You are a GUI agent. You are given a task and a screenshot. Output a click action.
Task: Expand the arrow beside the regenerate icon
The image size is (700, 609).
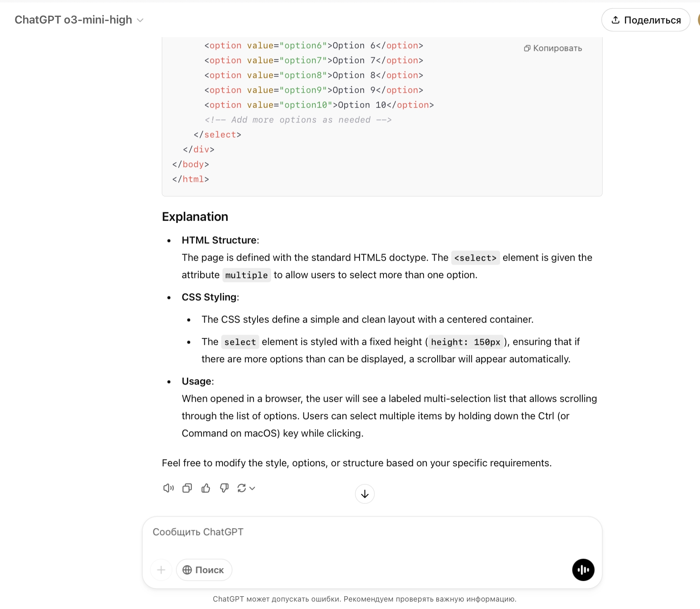click(x=253, y=488)
